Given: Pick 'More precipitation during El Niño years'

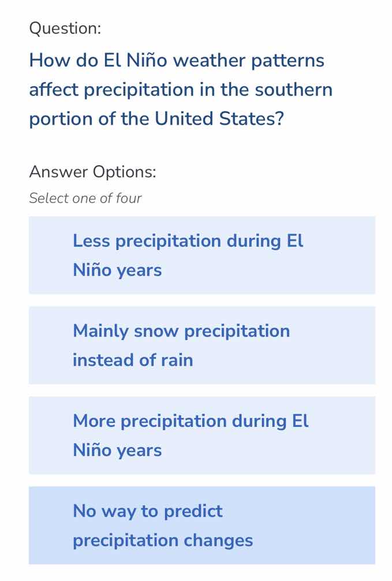Looking at the screenshot, I should (x=201, y=435).
